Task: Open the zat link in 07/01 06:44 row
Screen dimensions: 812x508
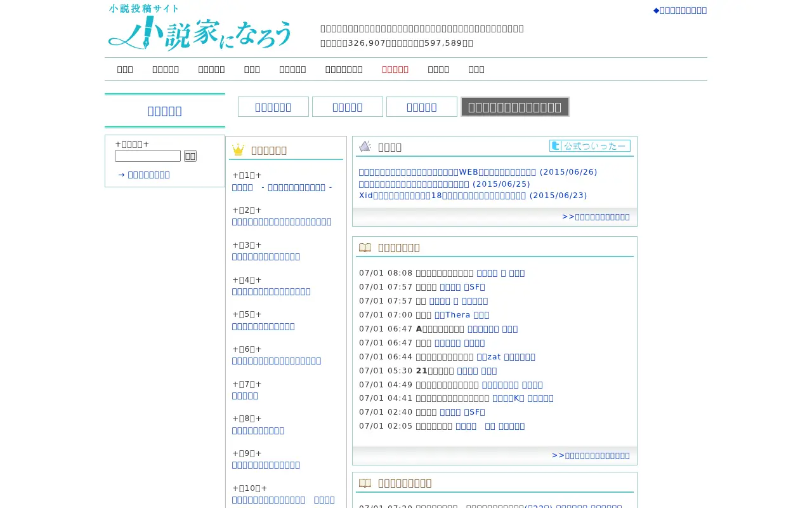Action: (506, 357)
